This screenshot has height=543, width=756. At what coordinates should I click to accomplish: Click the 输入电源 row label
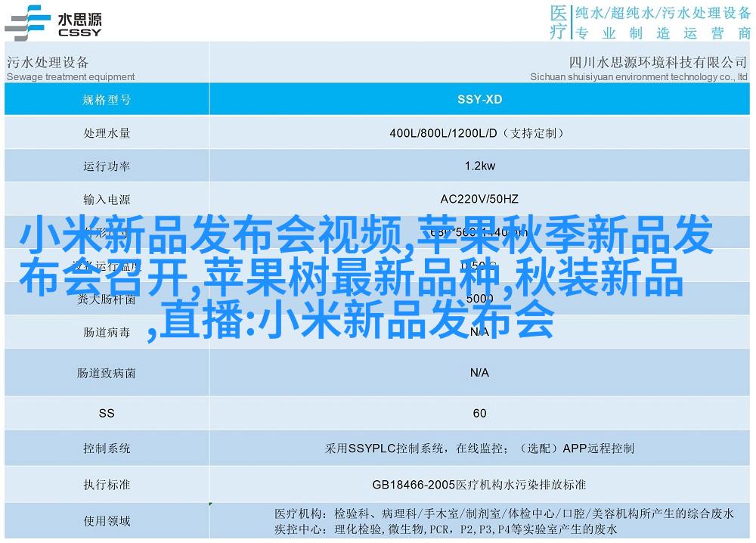pyautogui.click(x=107, y=199)
